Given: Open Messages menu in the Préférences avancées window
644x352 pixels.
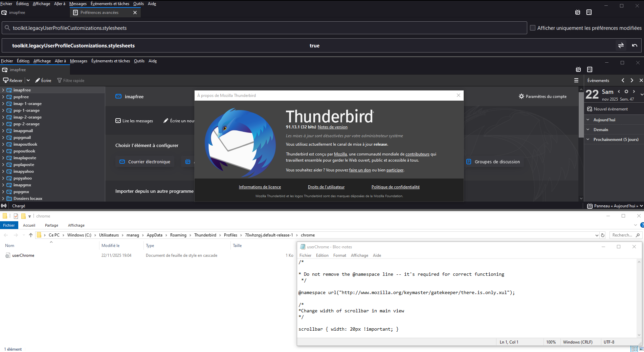Looking at the screenshot, I should (78, 4).
